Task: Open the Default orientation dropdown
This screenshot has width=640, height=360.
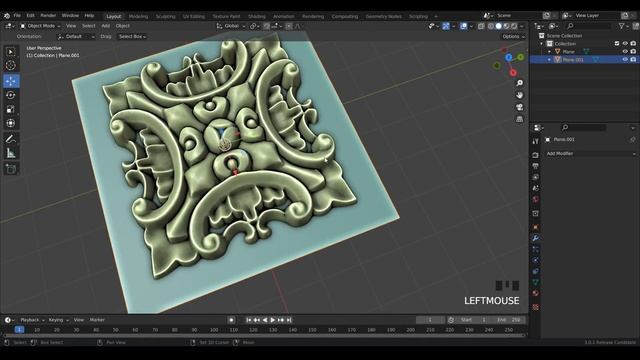Action: tap(76, 37)
